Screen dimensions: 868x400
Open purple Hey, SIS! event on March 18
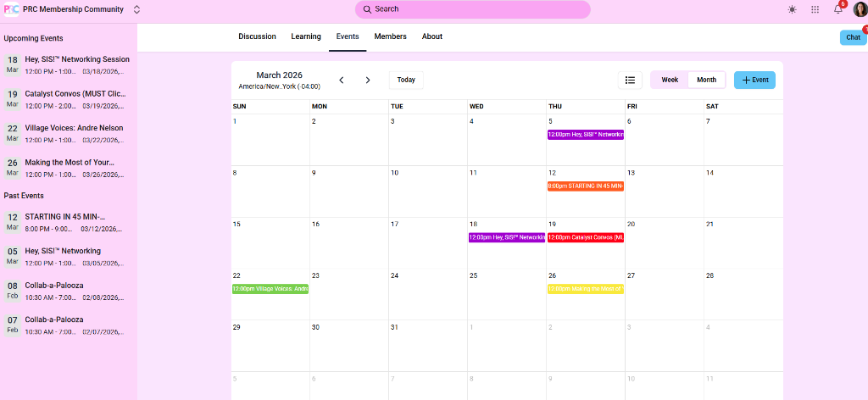point(507,237)
